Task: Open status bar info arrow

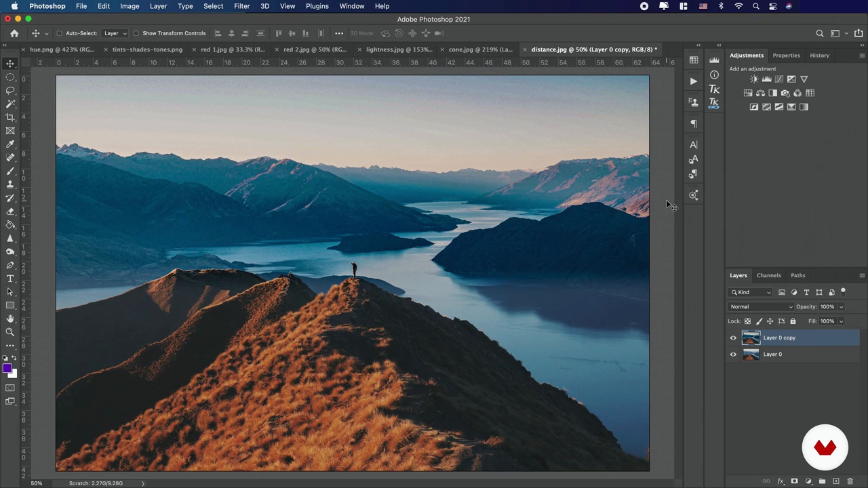Action: point(142,483)
